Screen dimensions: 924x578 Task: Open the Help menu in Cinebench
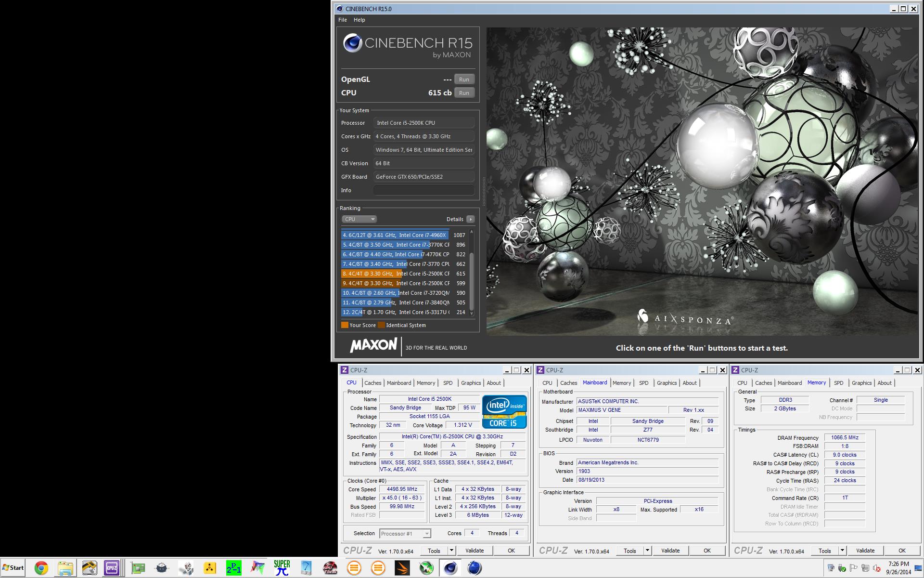coord(359,20)
